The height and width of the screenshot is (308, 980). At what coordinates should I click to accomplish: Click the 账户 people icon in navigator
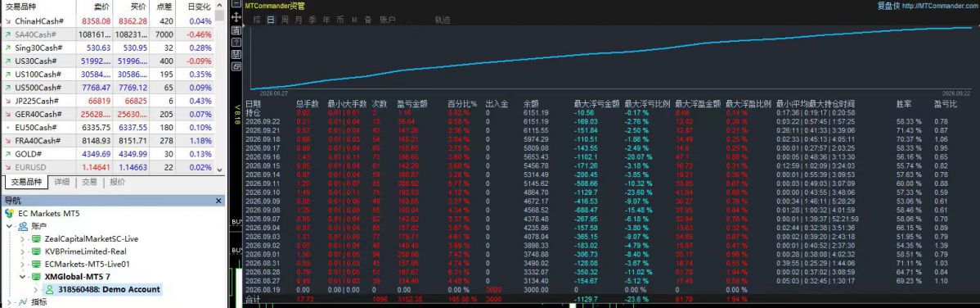click(23, 226)
